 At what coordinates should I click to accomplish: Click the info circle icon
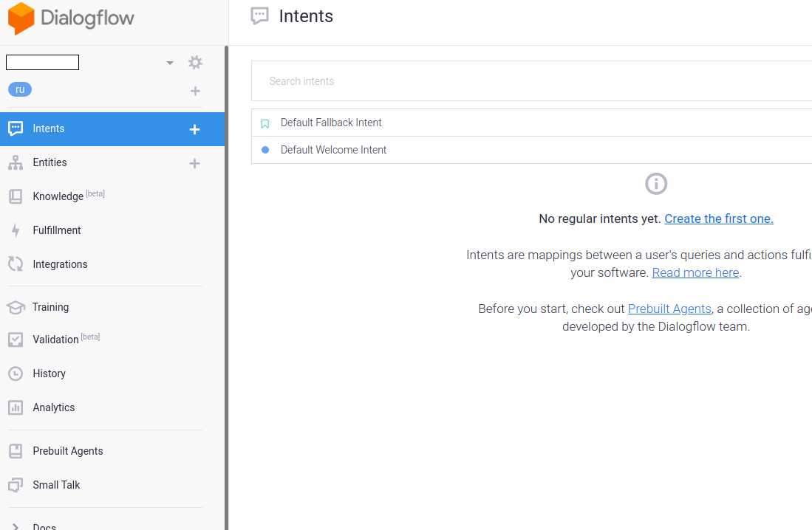(x=656, y=184)
